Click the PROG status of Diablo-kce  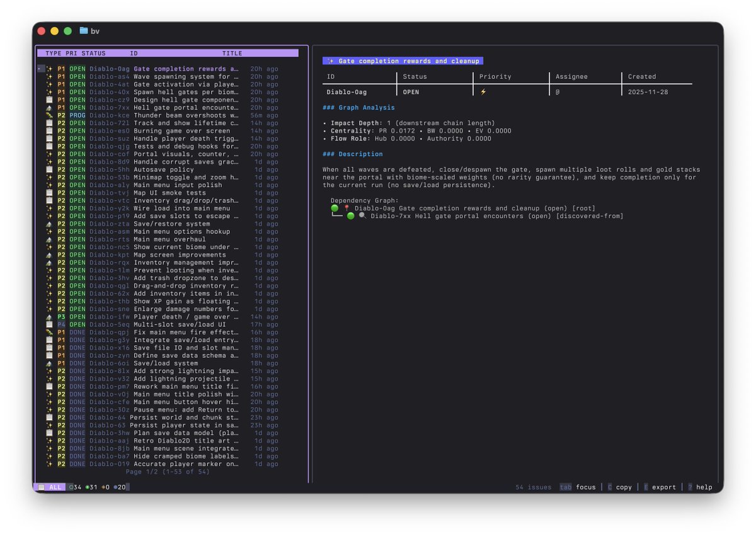click(77, 115)
